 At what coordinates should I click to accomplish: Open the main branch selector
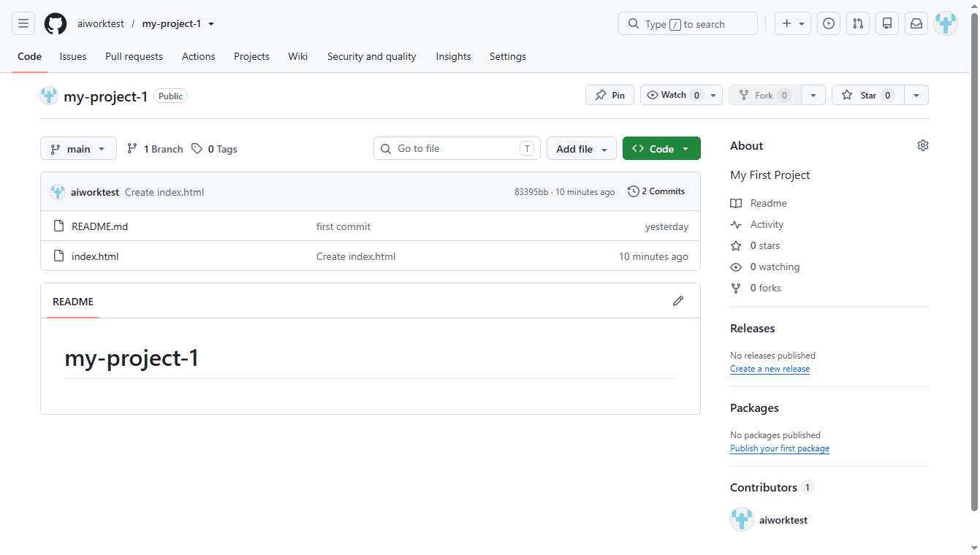pos(78,148)
